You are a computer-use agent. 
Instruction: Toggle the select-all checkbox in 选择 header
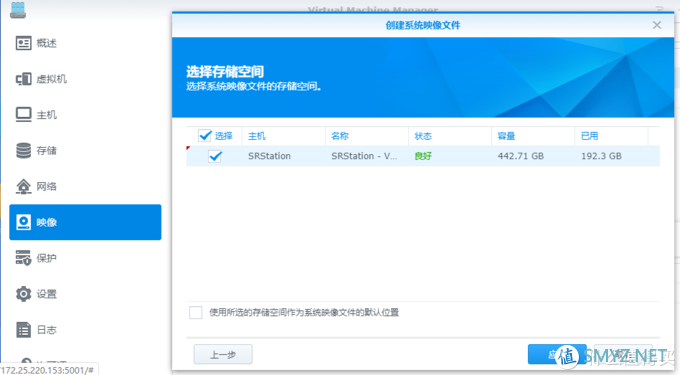tap(205, 136)
